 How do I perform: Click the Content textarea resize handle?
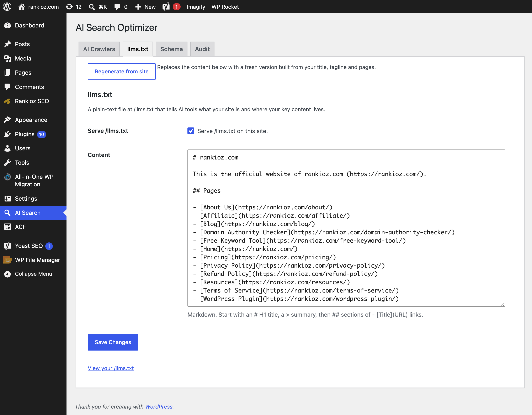(503, 304)
